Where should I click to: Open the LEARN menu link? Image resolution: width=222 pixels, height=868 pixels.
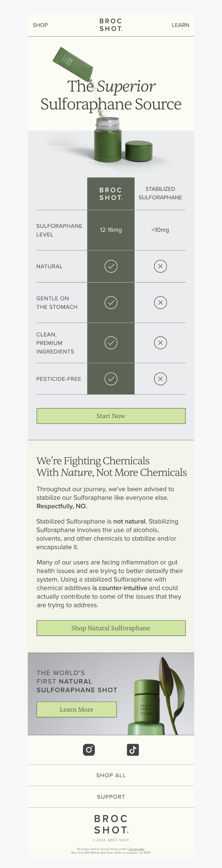click(x=180, y=25)
